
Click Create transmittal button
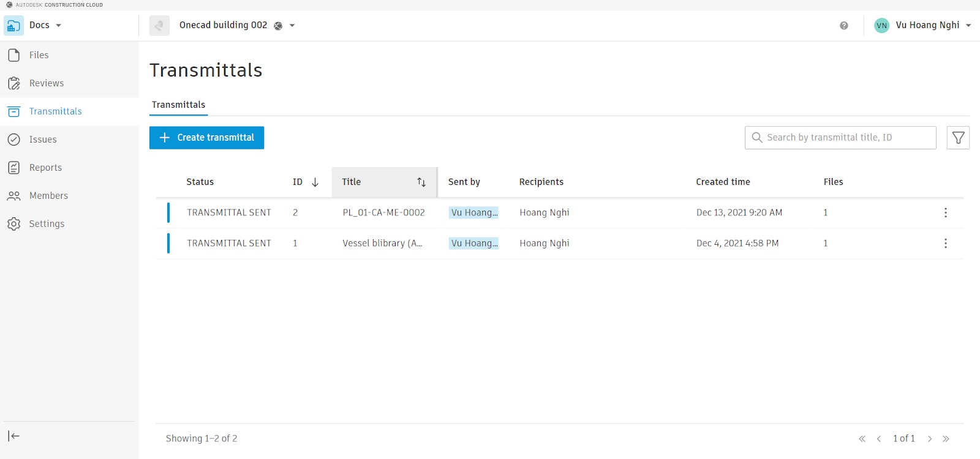(206, 138)
